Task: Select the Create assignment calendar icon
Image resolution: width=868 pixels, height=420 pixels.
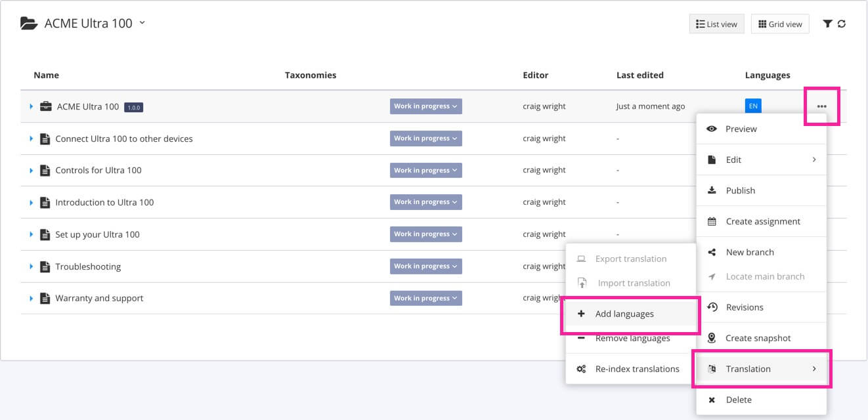Action: [712, 221]
